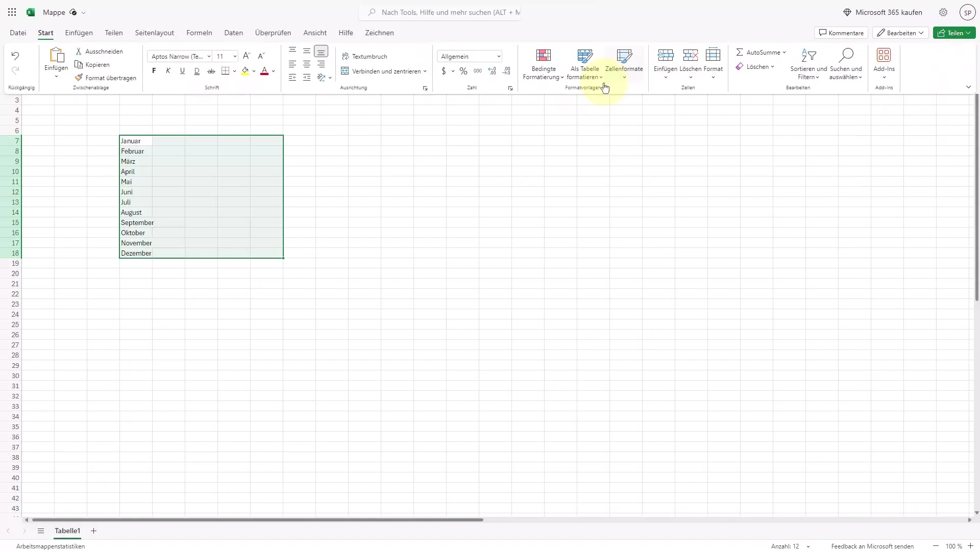Open Bedingte Formatierung
980x551 pixels.
pos(544,64)
